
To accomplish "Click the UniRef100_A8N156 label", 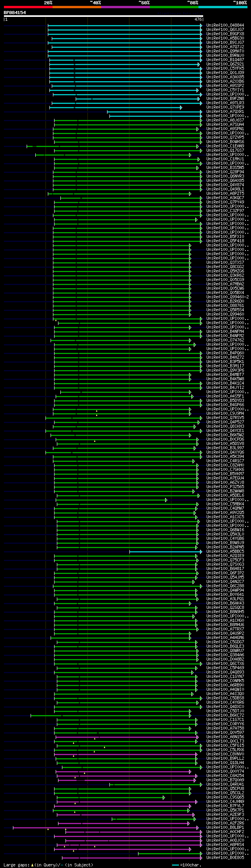I will click(x=225, y=737).
